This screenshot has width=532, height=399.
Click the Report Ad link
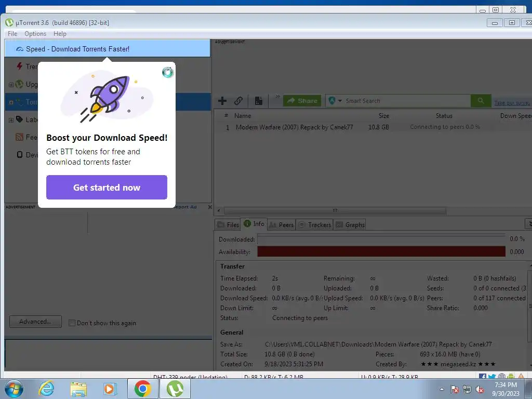click(186, 207)
